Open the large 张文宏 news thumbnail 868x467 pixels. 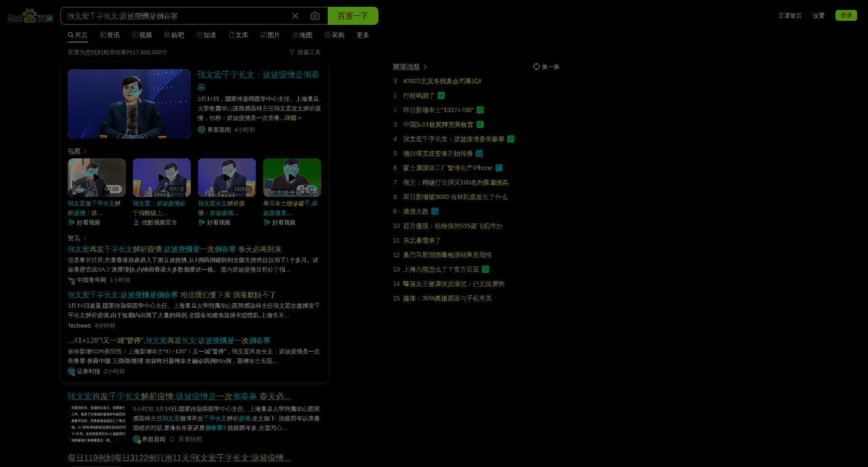[129, 104]
